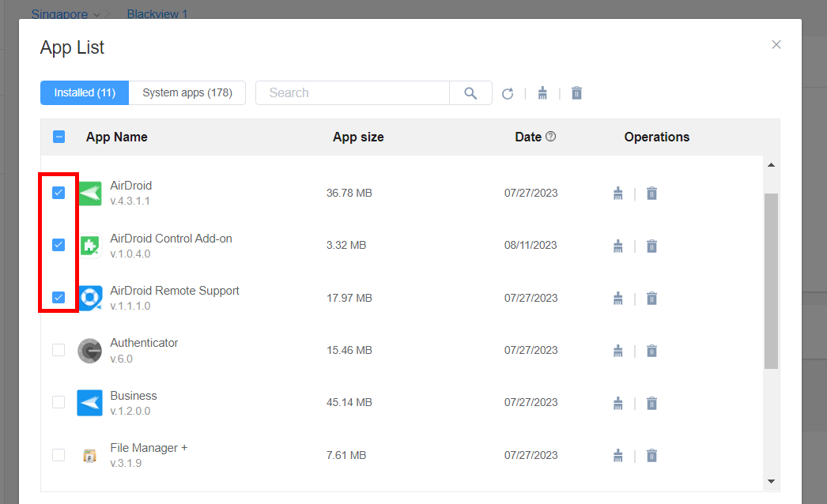827x504 pixels.
Task: Click the Authenticator app icon
Action: (89, 351)
